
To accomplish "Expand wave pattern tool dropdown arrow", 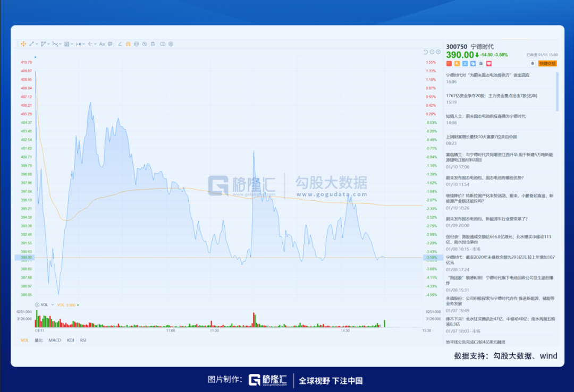I will [x=61, y=44].
